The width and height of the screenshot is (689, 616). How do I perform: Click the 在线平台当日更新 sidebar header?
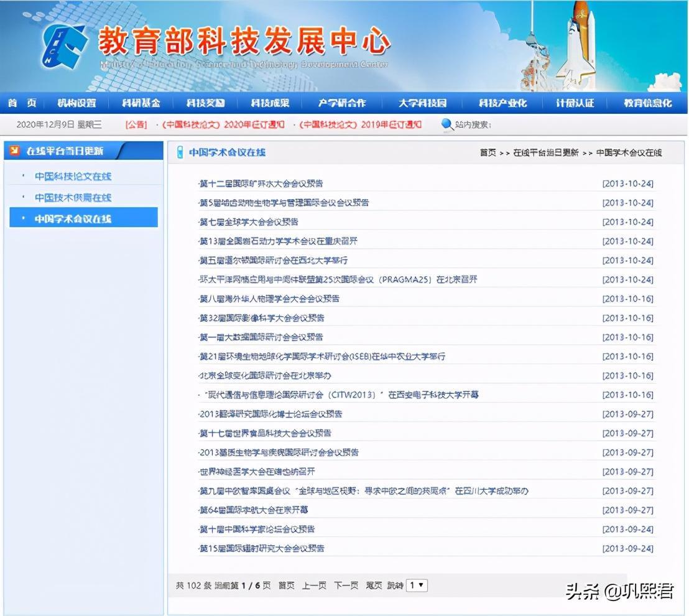point(65,151)
